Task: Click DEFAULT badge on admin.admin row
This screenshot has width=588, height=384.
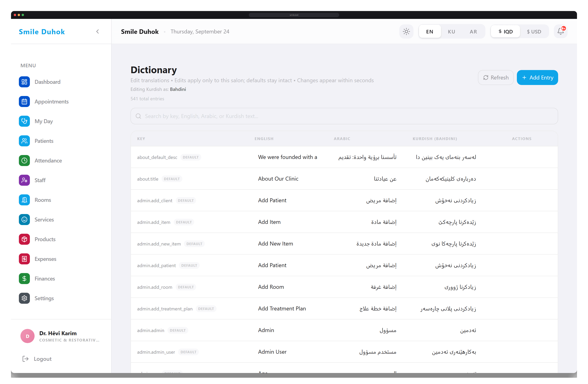Action: [178, 330]
